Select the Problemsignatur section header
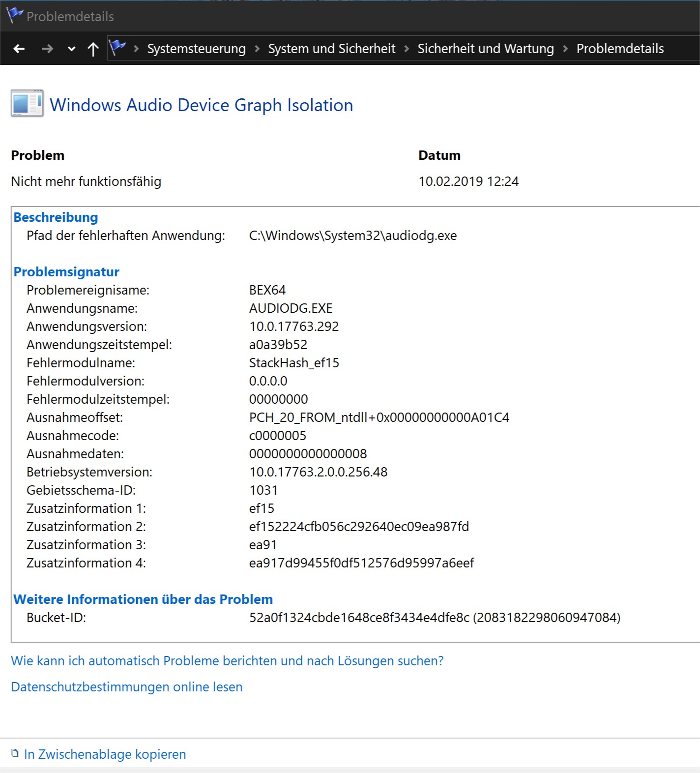This screenshot has width=700, height=773. click(66, 272)
